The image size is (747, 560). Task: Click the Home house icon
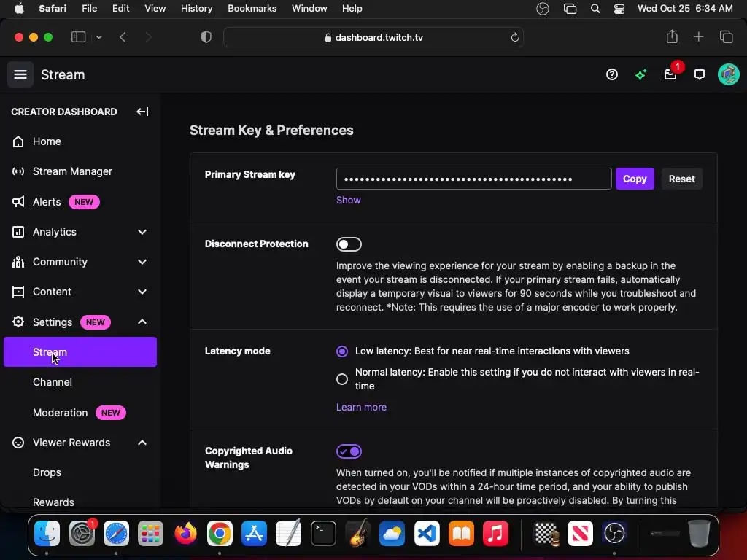18,141
